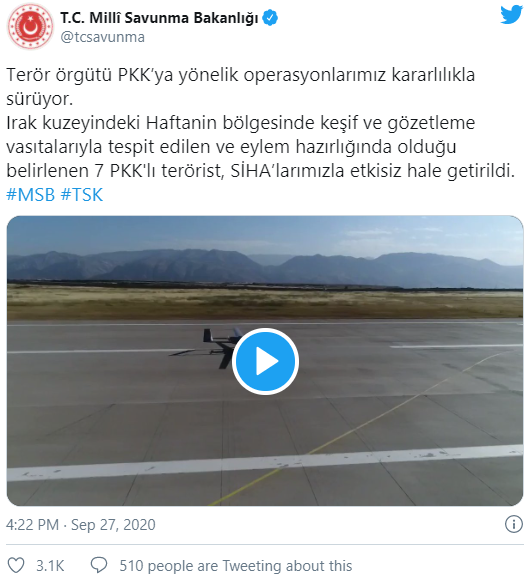The image size is (531, 583).
Task: Open T.C. Millî Savunma Bakanlığı account name
Action: point(159,18)
